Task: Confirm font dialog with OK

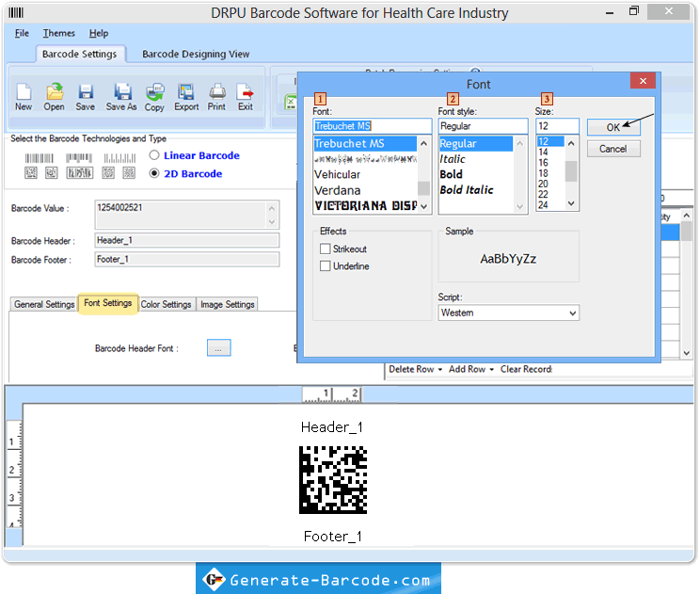Action: click(613, 127)
